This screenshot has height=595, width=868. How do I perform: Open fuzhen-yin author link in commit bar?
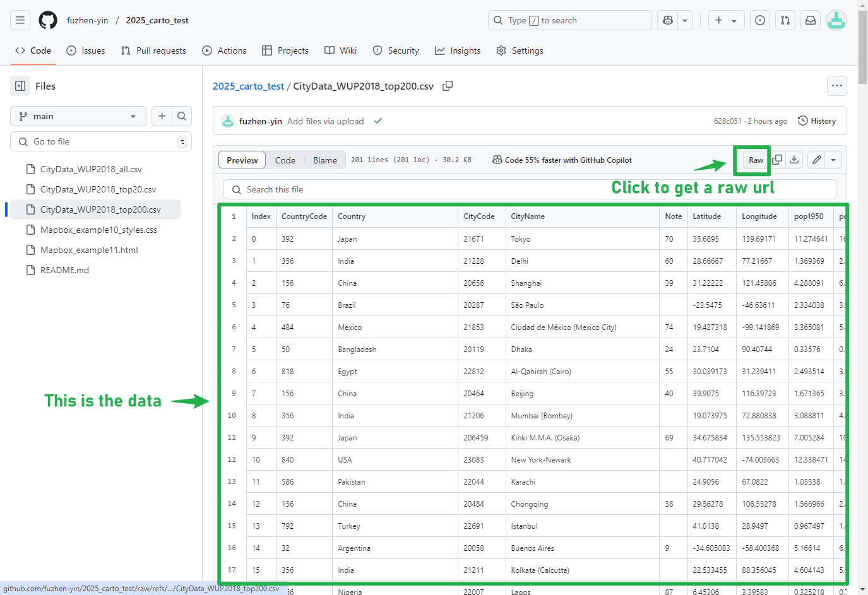(x=261, y=121)
